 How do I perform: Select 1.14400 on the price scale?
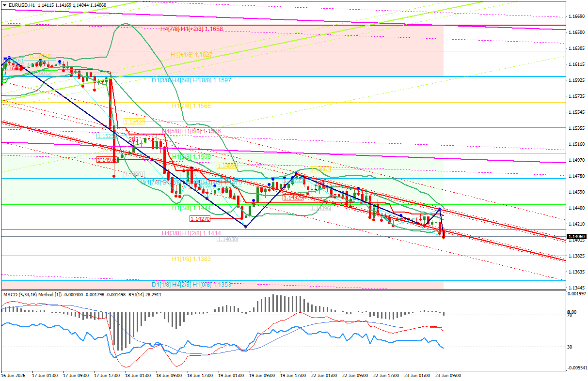[576, 208]
